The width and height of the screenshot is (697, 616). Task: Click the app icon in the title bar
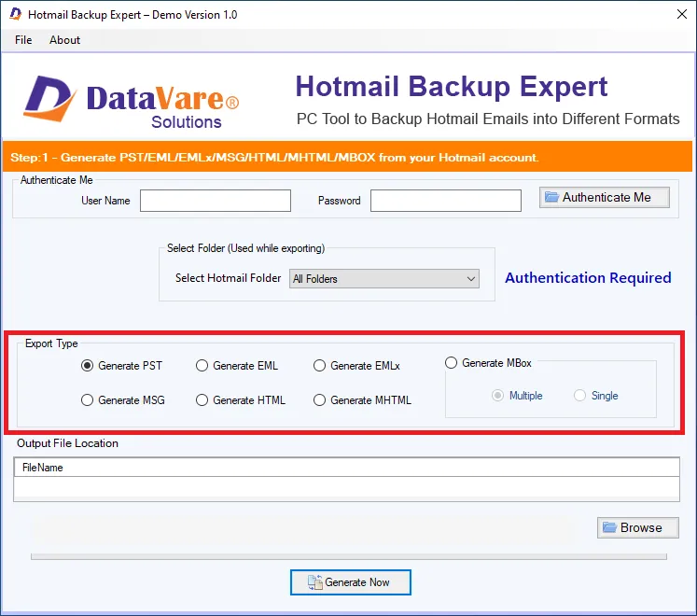pyautogui.click(x=16, y=14)
